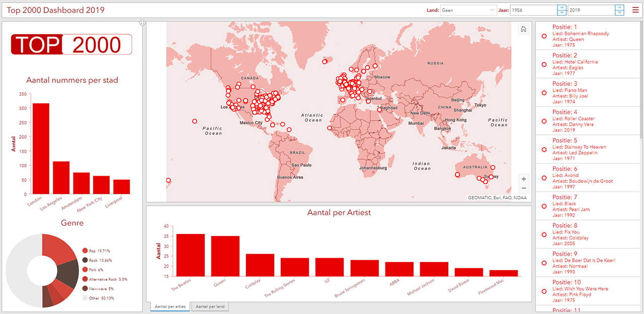Select the Bruce Springsteen bar

tap(365, 268)
